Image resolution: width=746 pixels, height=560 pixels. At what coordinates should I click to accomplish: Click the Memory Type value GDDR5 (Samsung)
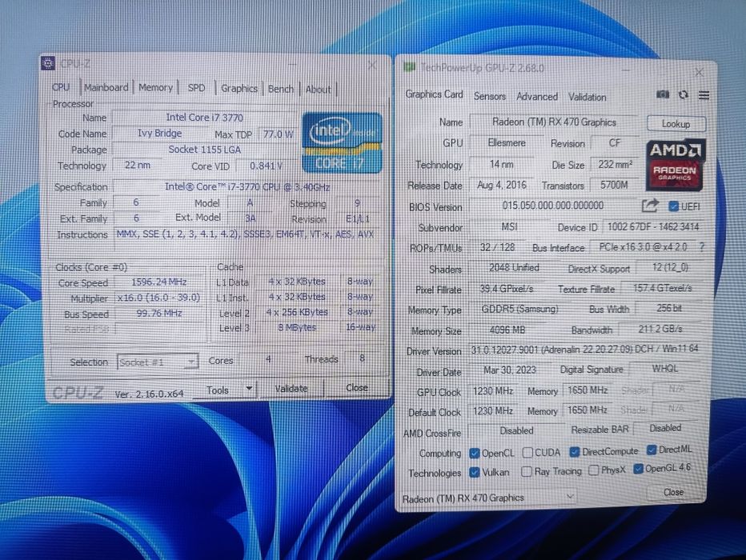[519, 309]
